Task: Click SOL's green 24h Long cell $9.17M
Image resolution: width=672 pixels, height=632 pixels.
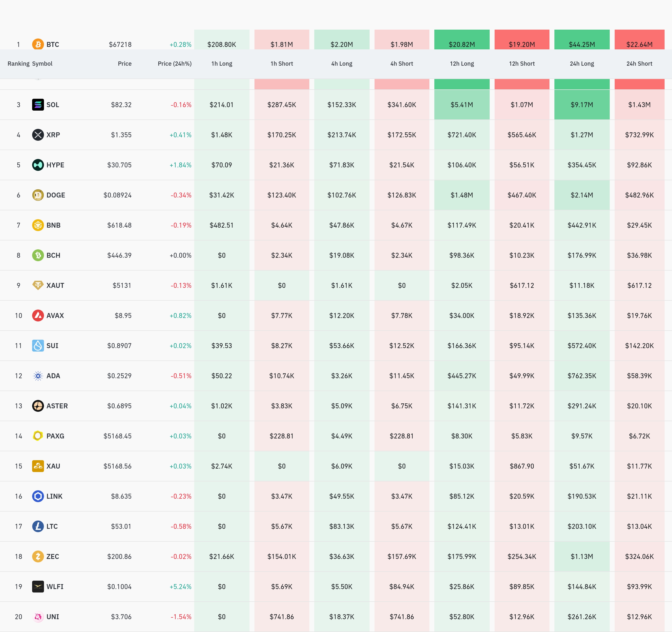Action: point(582,105)
